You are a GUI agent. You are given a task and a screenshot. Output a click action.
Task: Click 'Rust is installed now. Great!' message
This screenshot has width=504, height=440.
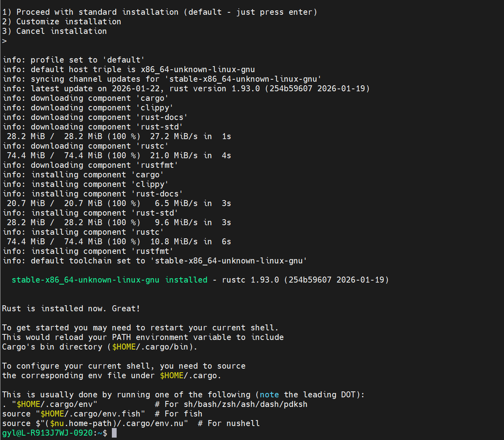[x=71, y=308]
